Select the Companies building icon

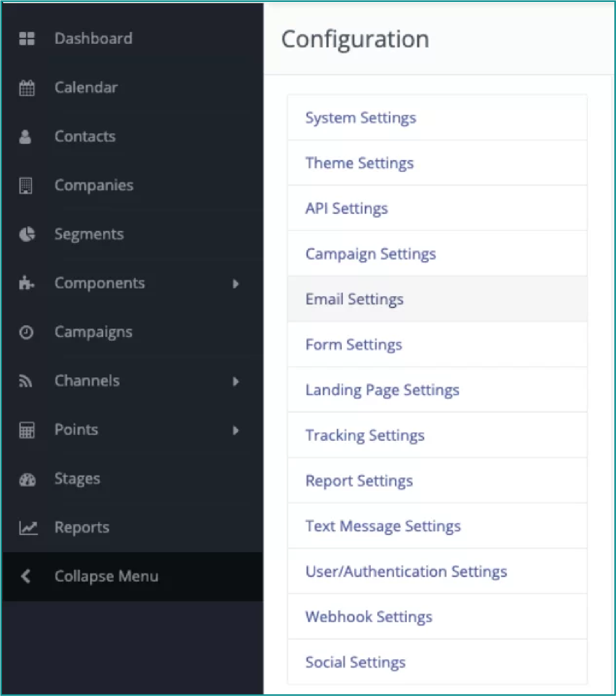[26, 186]
